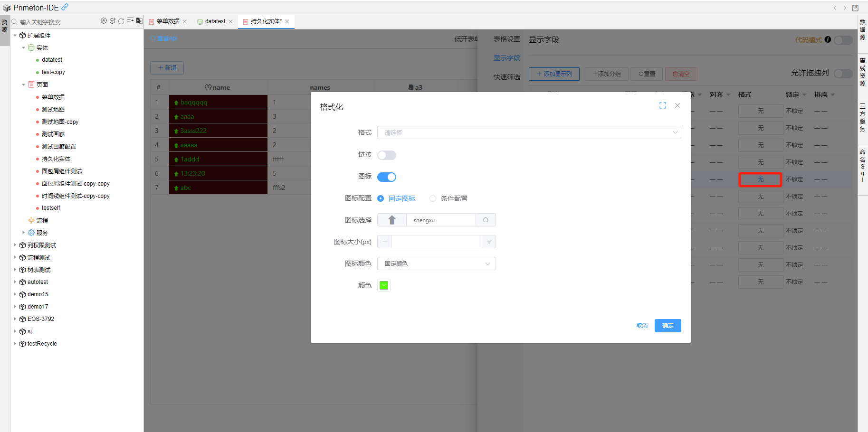
Task: Click the AI icon in resource toolbar
Action: 104,21
